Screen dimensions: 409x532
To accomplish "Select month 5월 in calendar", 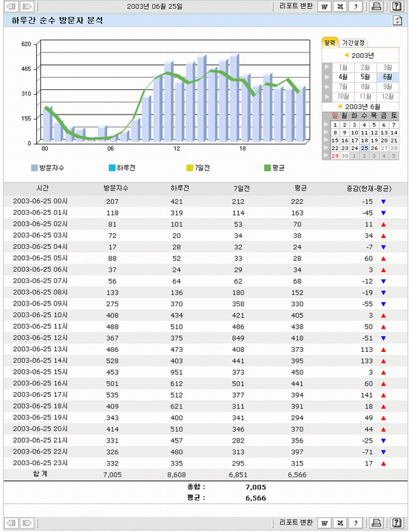I will [x=365, y=77].
